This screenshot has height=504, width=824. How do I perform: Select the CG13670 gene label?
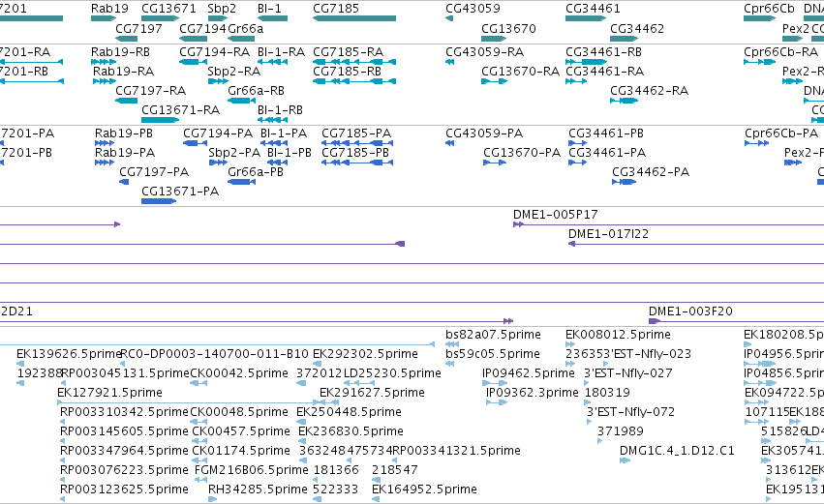click(508, 28)
